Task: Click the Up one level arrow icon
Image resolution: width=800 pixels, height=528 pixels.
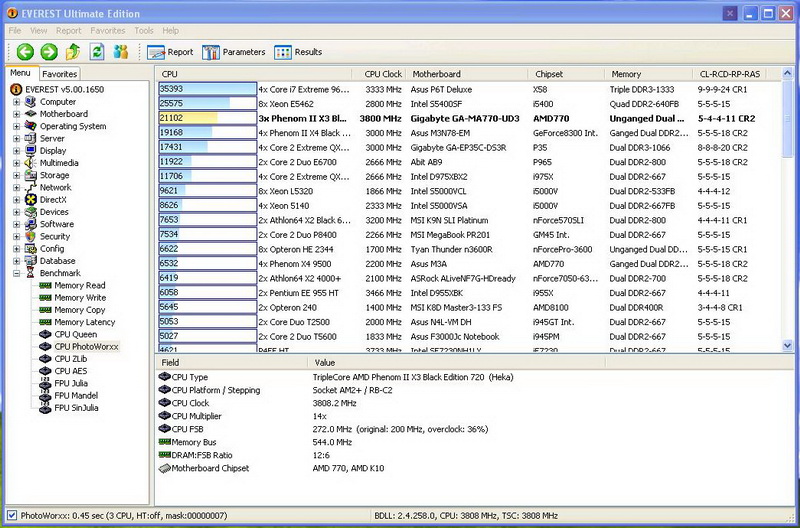Action: coord(73,52)
